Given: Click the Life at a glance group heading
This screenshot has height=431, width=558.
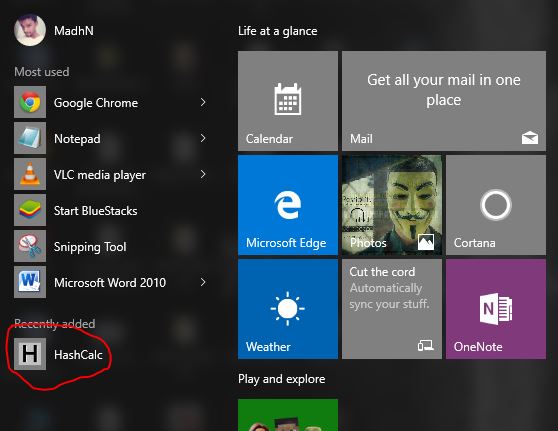Looking at the screenshot, I should pos(278,31).
